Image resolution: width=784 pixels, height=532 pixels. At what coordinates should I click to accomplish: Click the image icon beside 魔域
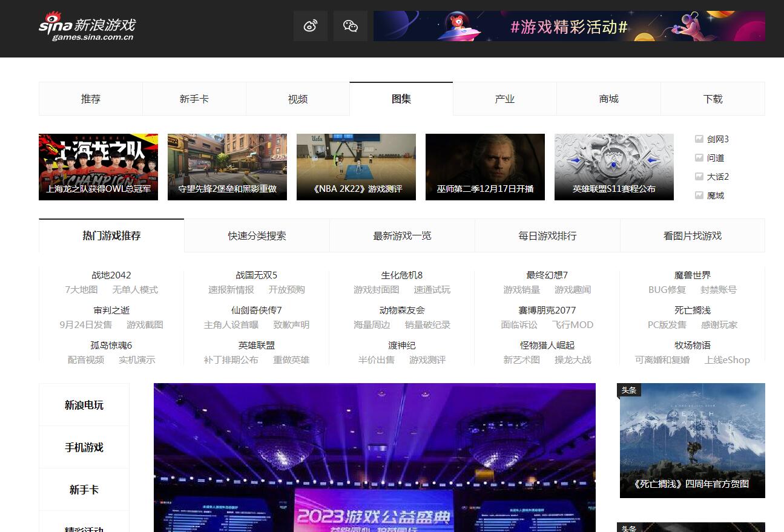(x=699, y=195)
